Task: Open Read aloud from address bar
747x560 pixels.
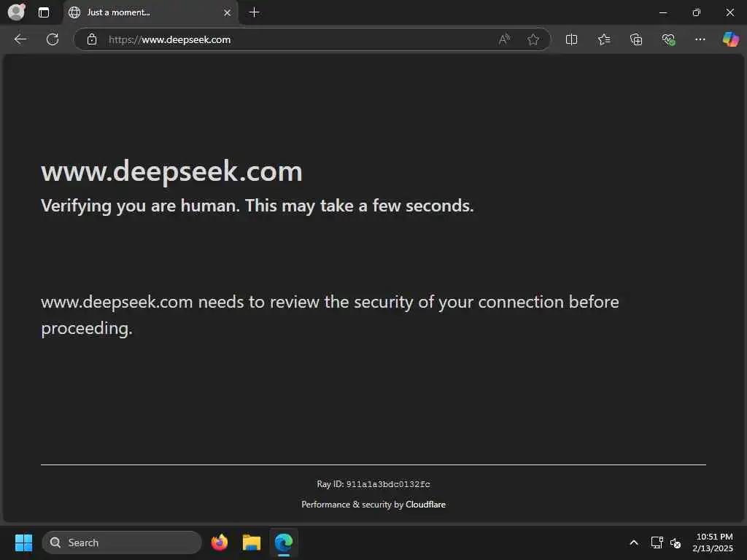Action: coord(504,39)
